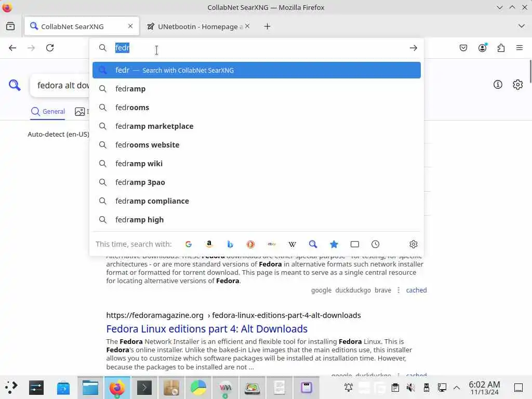The width and height of the screenshot is (532, 399).
Task: Switch to the UNetbootin Homepage tab
Action: point(198,26)
